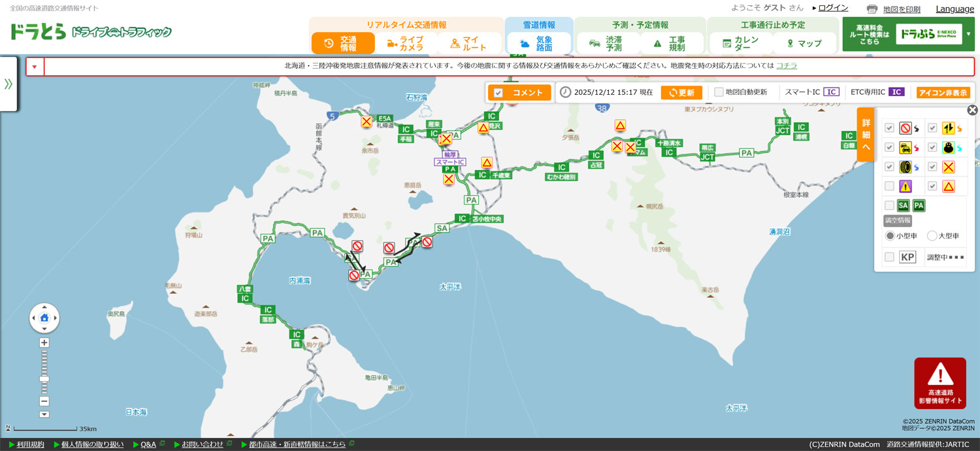Screen dimensions: 980x451
Task: Toggle the SA PA display checkbox
Action: pos(889,206)
